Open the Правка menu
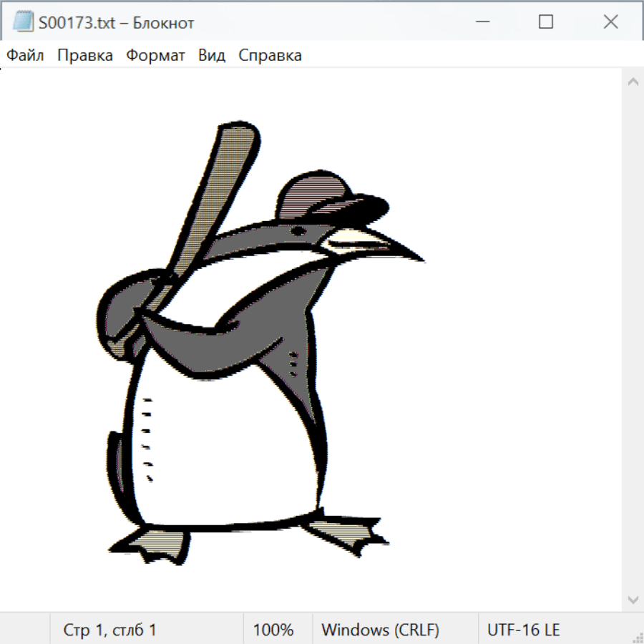This screenshot has width=644, height=644. [x=84, y=56]
